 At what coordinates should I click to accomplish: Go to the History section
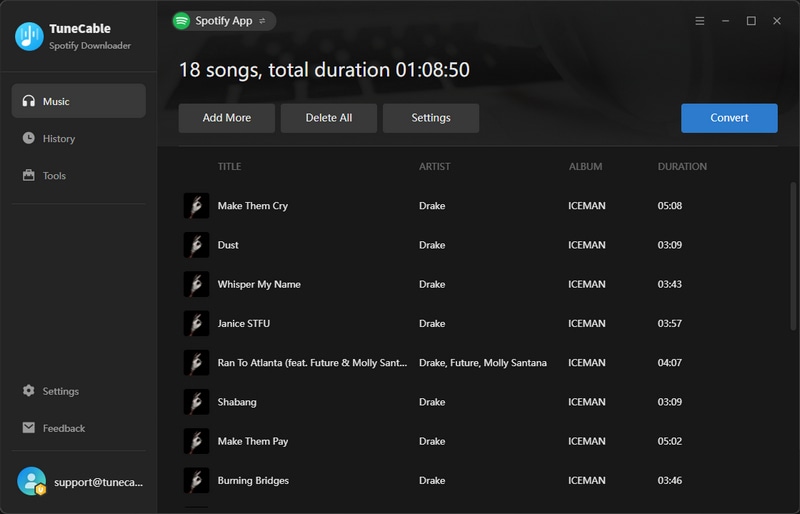pos(59,139)
